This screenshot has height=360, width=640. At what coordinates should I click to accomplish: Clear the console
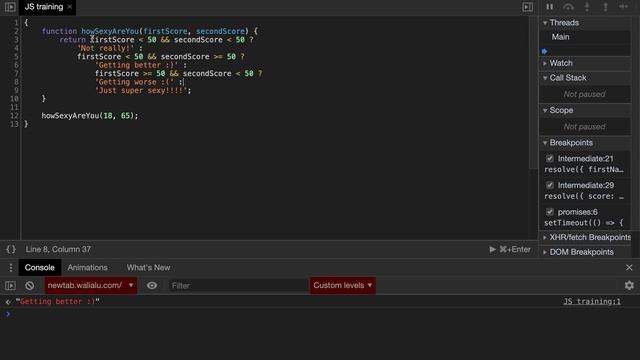coord(29,286)
